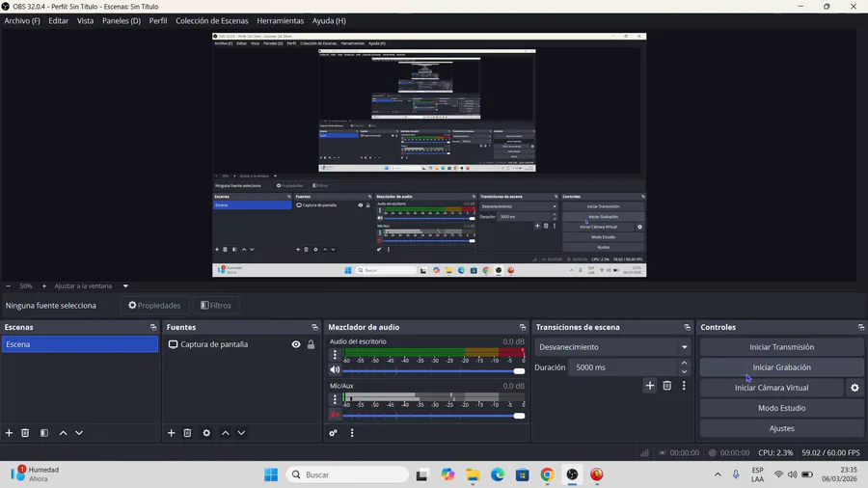The image size is (868, 488).
Task: Undock the Mezclador de audio panel
Action: click(522, 327)
